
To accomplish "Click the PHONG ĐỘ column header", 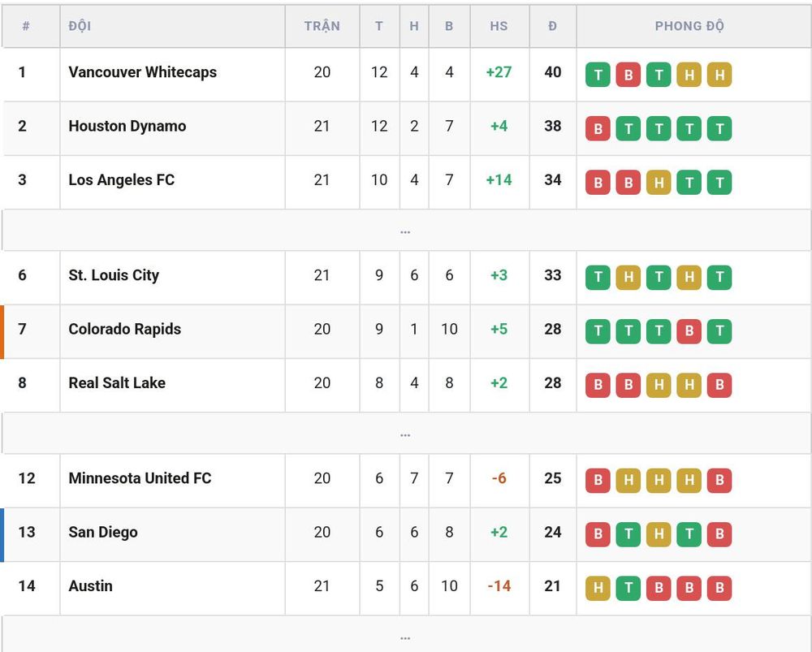I will [x=689, y=26].
